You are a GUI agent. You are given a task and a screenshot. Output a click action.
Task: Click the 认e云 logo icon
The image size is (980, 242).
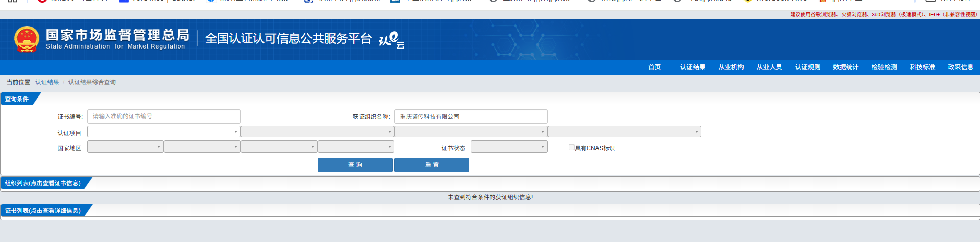coord(392,40)
